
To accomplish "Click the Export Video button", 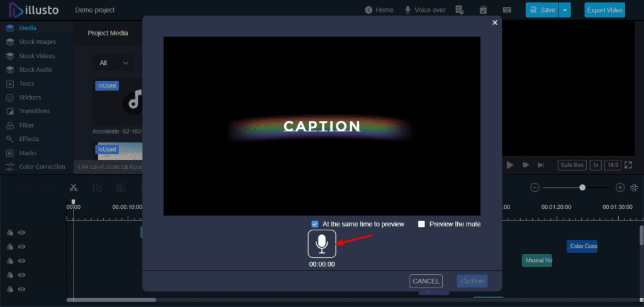I will 604,10.
